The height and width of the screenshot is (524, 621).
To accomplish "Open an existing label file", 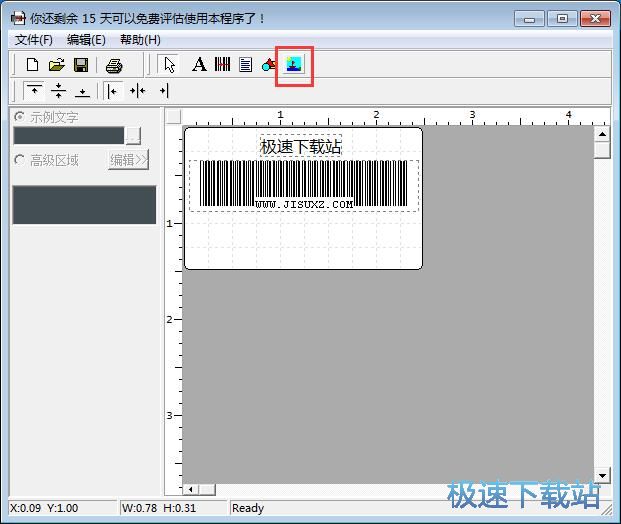I will point(57,65).
